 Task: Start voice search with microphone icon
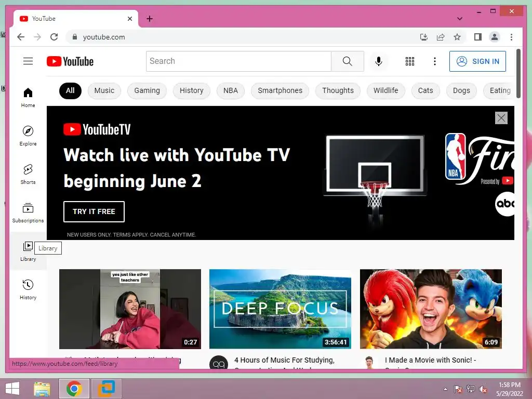(379, 61)
